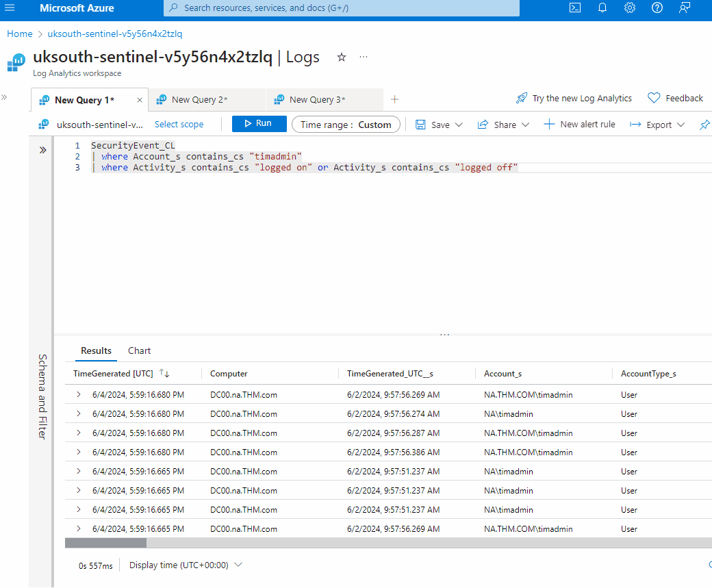Click the Account_s column header

pos(503,374)
